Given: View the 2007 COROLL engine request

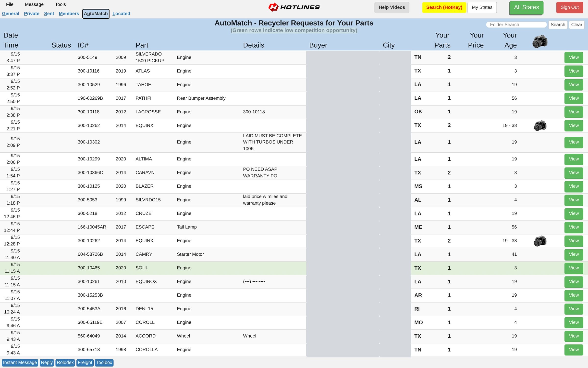Looking at the screenshot, I should [574, 323].
